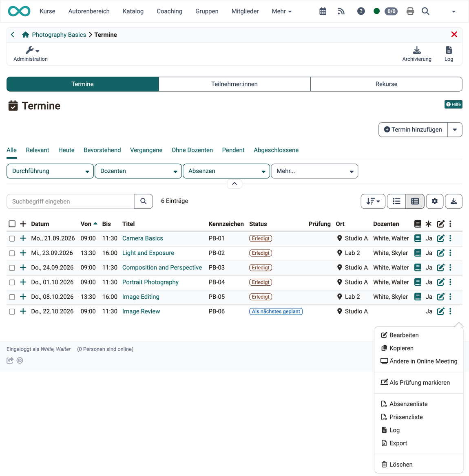This screenshot has height=476, width=469.
Task: Open three-dot menu for Light and Exposure
Action: coord(450,253)
